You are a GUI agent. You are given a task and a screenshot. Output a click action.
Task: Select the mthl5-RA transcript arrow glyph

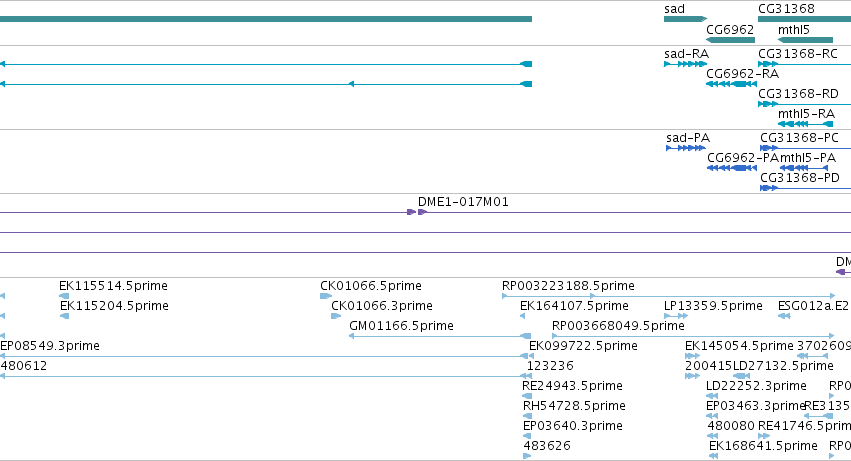pos(805,124)
